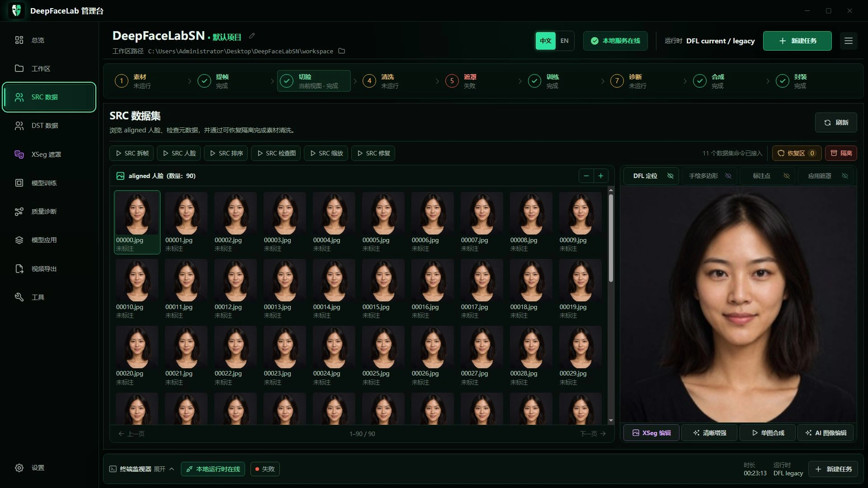Click the 本地服务在线 status badge
The height and width of the screenshot is (488, 868).
pyautogui.click(x=615, y=41)
